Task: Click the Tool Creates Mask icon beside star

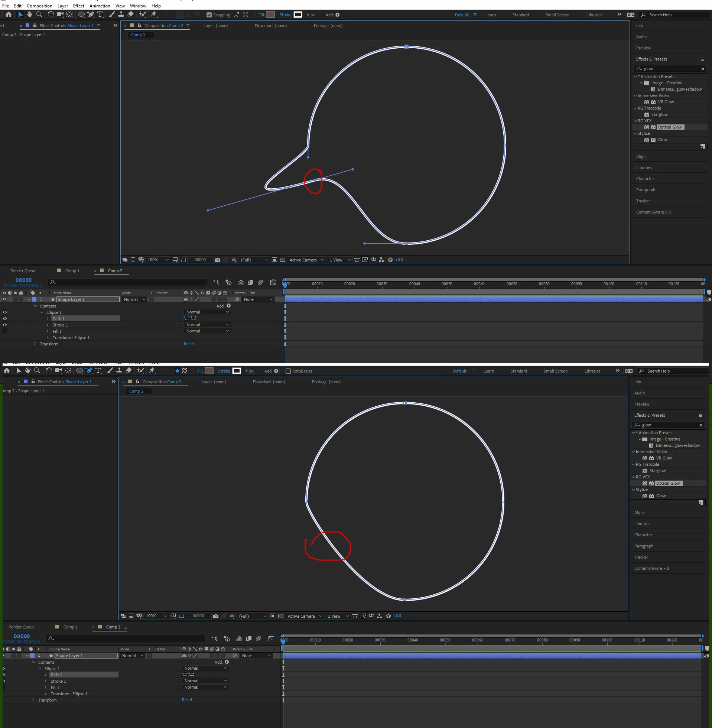Action: pyautogui.click(x=185, y=371)
